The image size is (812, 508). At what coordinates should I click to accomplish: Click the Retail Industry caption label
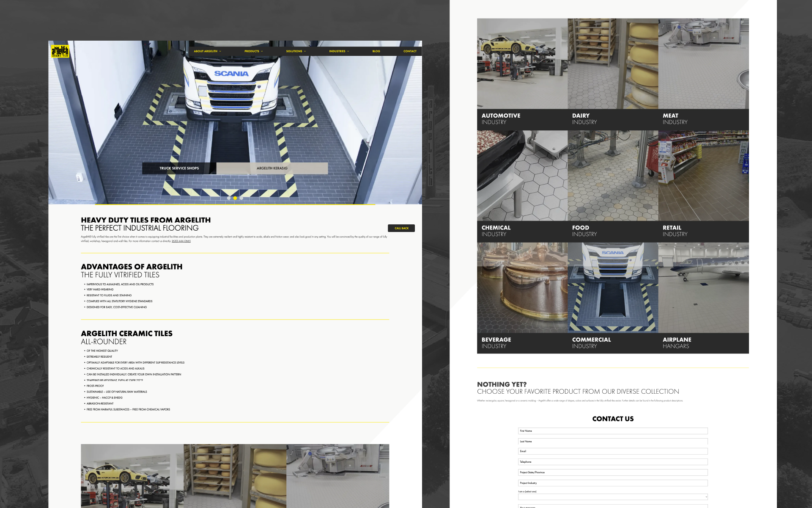[675, 231]
